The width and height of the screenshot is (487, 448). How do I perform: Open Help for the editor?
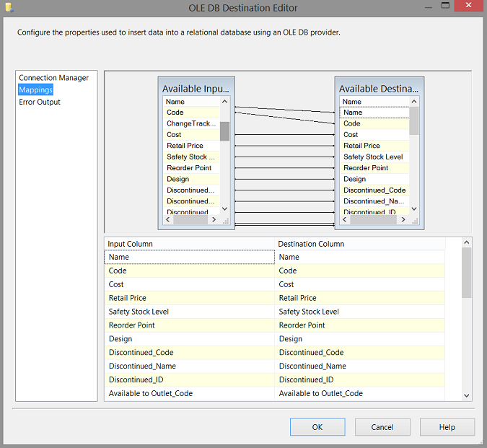pos(447,427)
